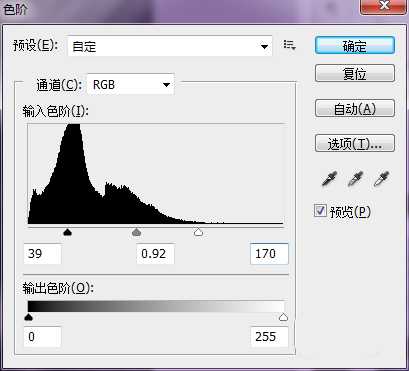409x371 pixels.
Task: Open the 选项 options button
Action: [x=355, y=143]
